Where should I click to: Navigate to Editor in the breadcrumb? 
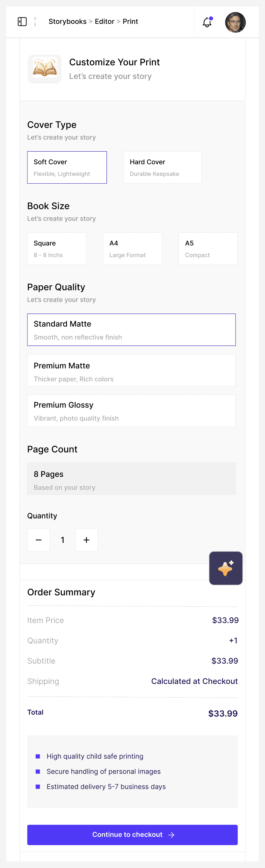point(104,22)
